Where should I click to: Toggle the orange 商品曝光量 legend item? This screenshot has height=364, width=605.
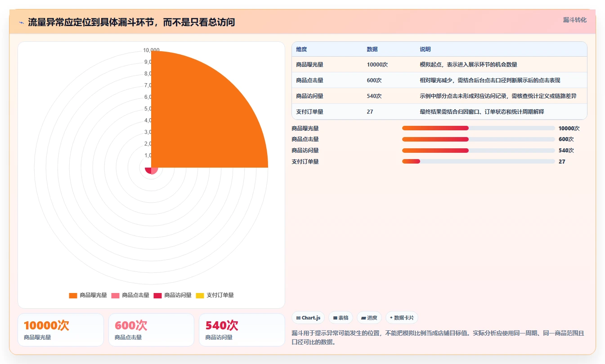[88, 295]
